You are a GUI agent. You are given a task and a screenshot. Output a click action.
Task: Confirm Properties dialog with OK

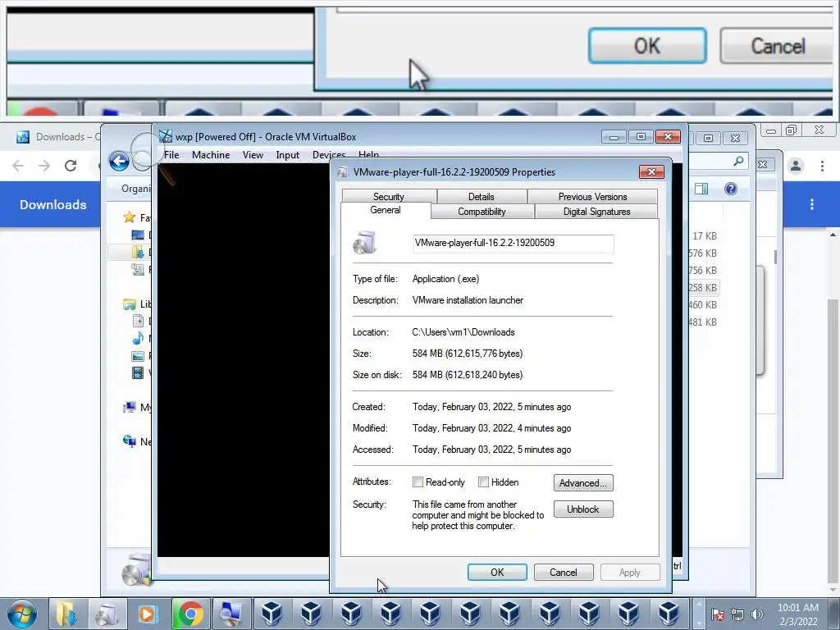[x=497, y=572]
